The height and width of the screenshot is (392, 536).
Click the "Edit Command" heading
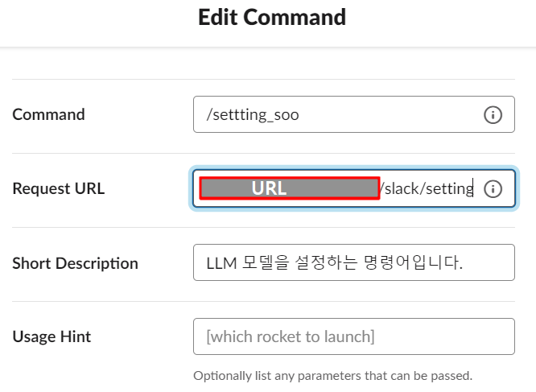pos(272,17)
